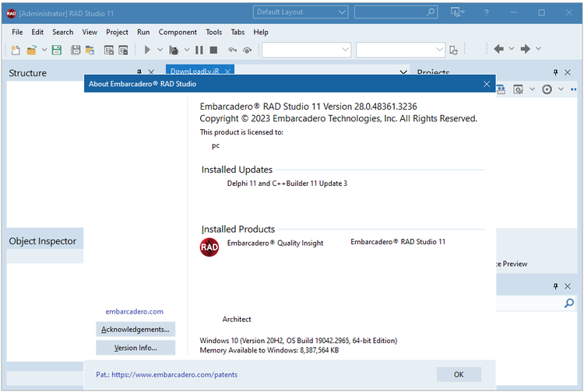Click the Open file folder icon
This screenshot has height=392, width=584.
pos(32,50)
